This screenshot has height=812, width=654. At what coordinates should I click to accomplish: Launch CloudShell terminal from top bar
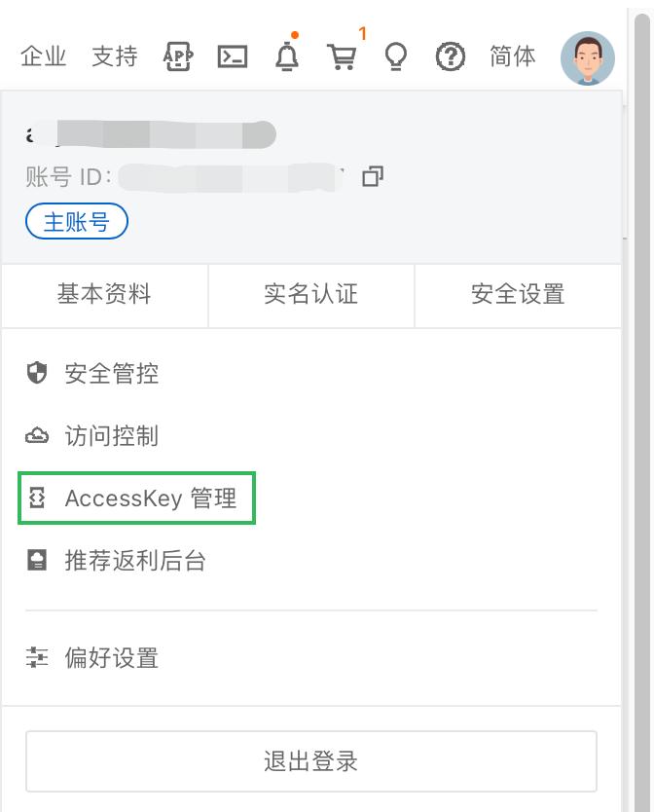[x=234, y=56]
